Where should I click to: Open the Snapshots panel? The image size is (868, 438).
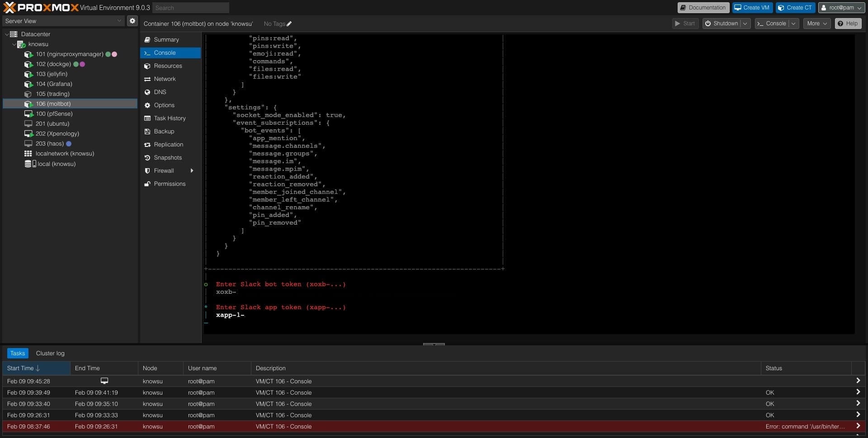tap(167, 158)
